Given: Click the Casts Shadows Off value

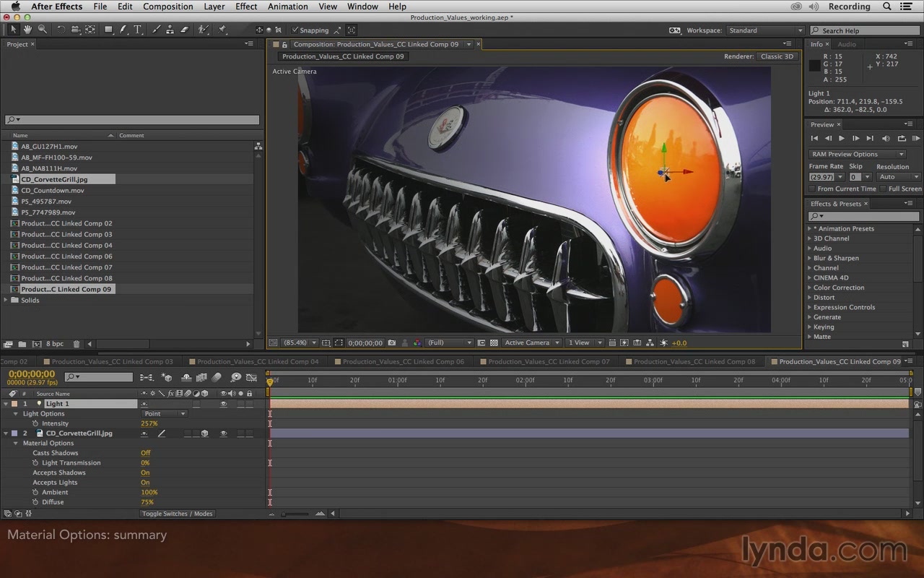Looking at the screenshot, I should (146, 453).
